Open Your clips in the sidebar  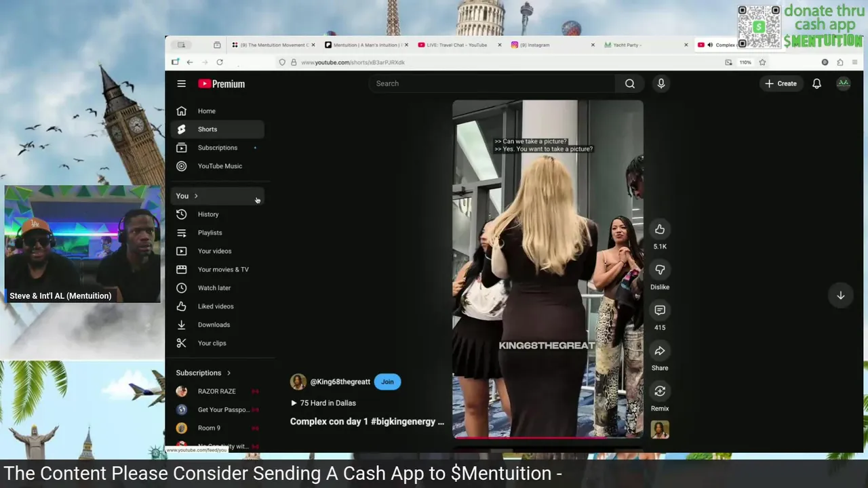point(218,343)
